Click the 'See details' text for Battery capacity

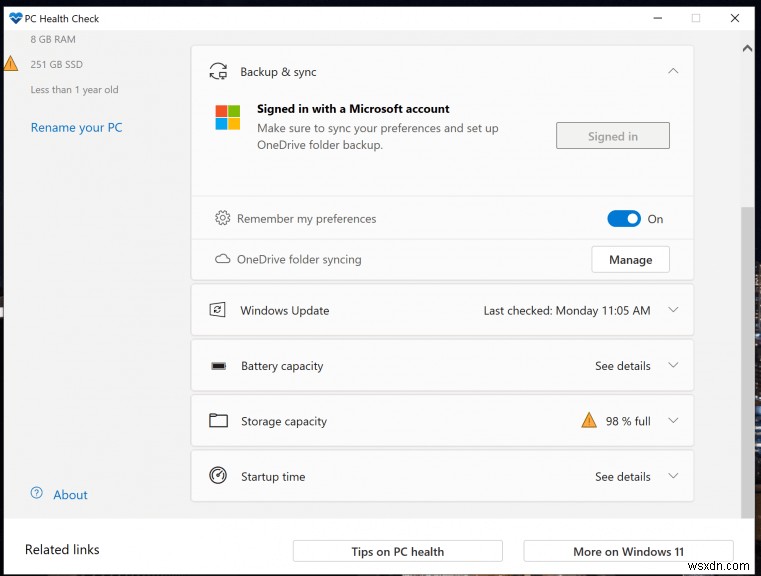623,366
